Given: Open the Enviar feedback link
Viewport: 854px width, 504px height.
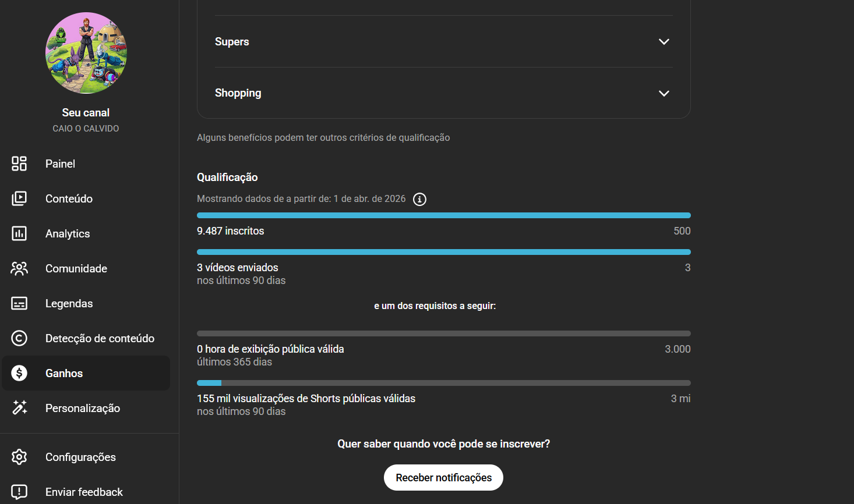Looking at the screenshot, I should (84, 492).
